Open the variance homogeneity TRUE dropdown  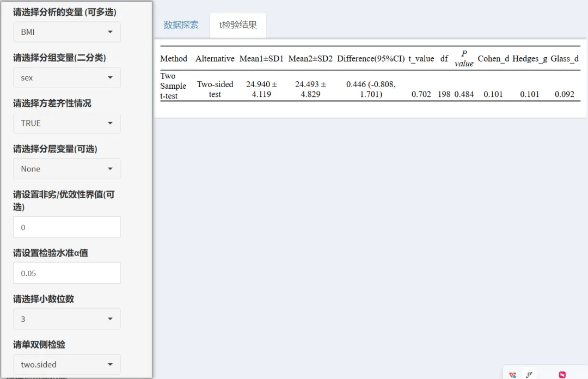66,123
